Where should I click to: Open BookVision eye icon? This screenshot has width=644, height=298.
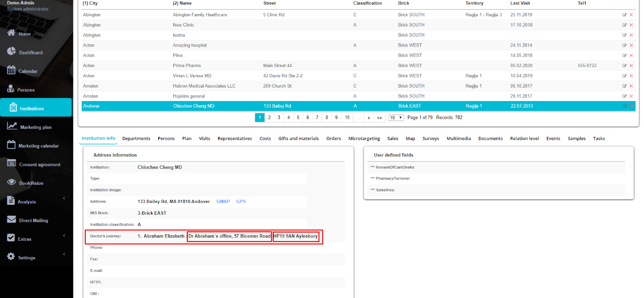[11, 183]
